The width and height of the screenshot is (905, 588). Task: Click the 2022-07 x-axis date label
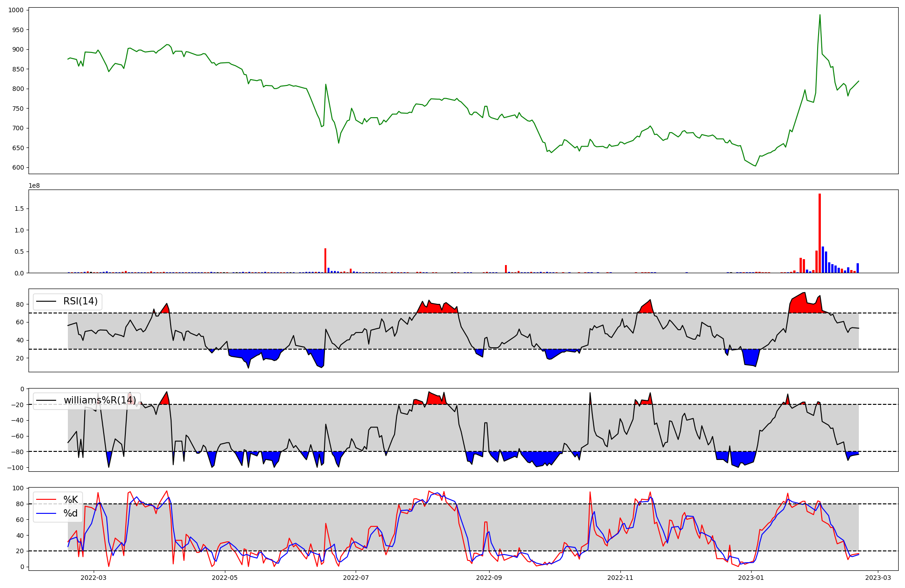pos(356,578)
